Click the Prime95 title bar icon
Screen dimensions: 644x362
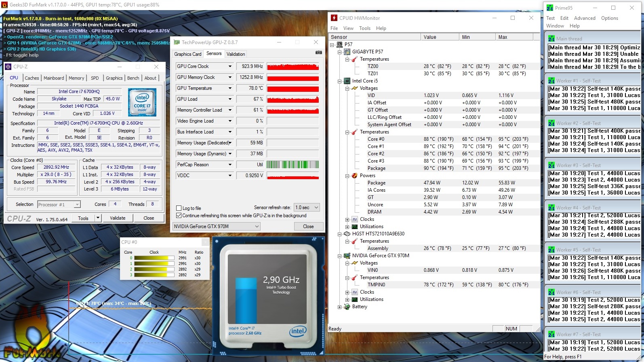550,8
